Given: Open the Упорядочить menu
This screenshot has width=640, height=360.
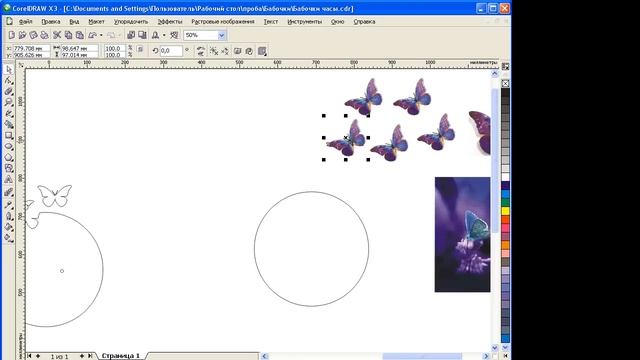Looking at the screenshot, I should coord(131,22).
